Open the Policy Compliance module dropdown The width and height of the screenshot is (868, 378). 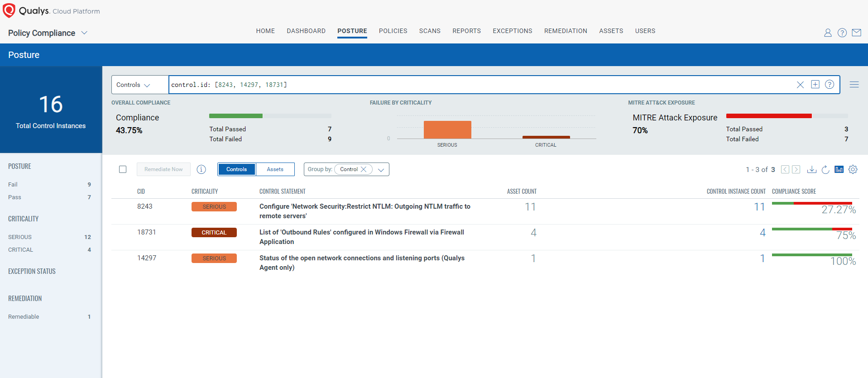tap(48, 33)
